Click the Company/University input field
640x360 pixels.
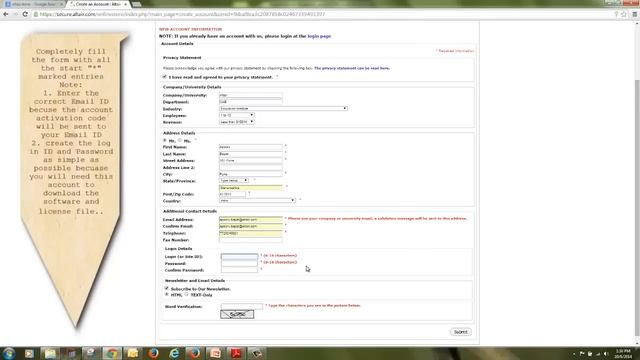pos(251,95)
